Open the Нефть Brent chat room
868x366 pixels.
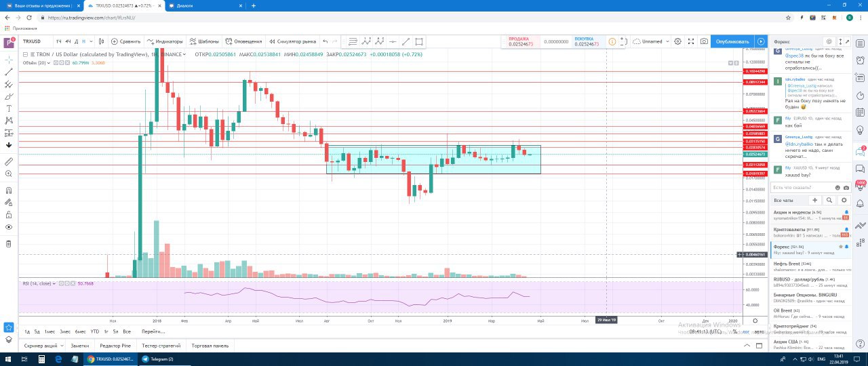coord(811,266)
